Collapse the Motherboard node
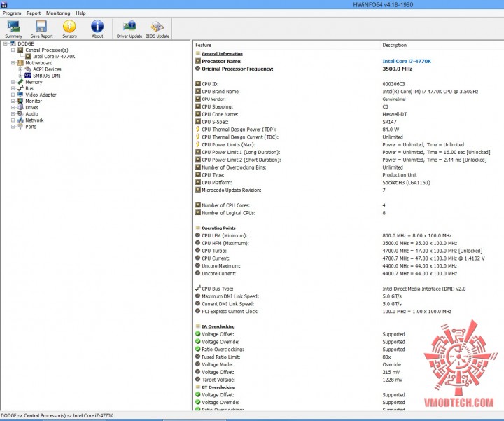Screen dimensions: 504x421 13,63
